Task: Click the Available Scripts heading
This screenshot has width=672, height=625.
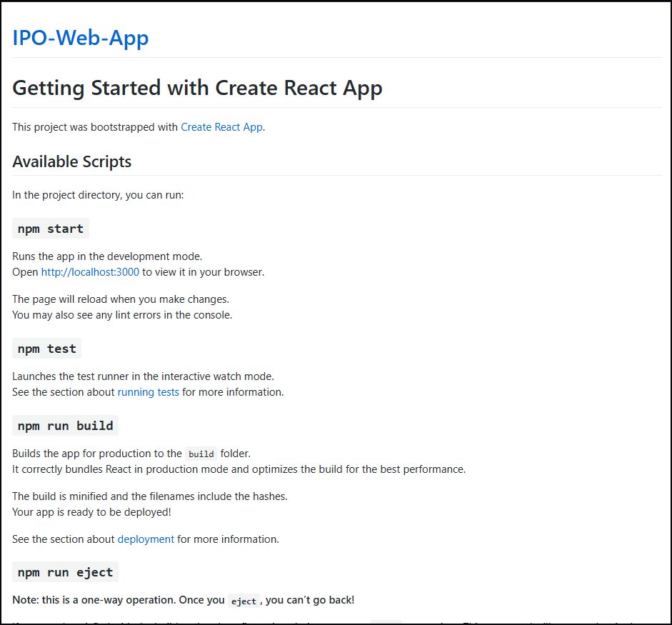Action: pyautogui.click(x=71, y=161)
